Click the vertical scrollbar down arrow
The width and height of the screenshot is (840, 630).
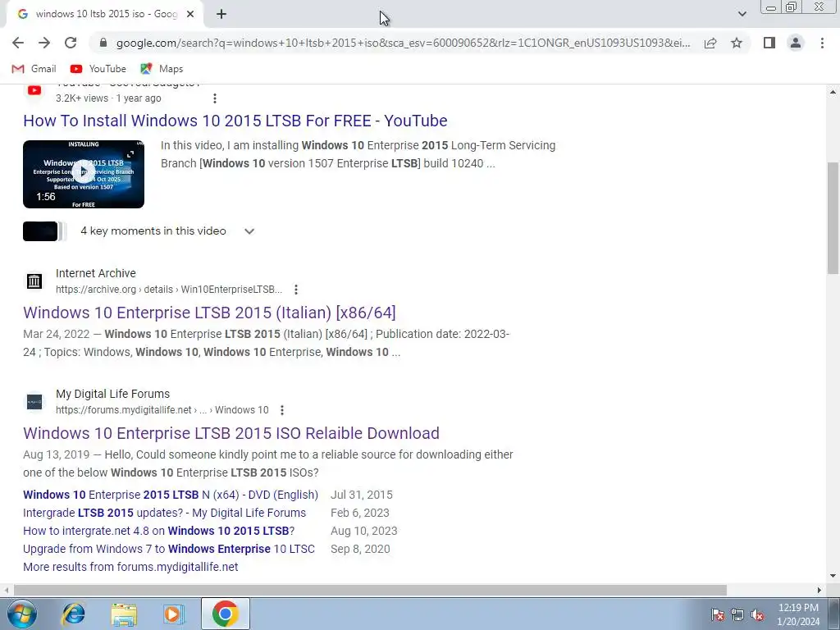(x=833, y=577)
